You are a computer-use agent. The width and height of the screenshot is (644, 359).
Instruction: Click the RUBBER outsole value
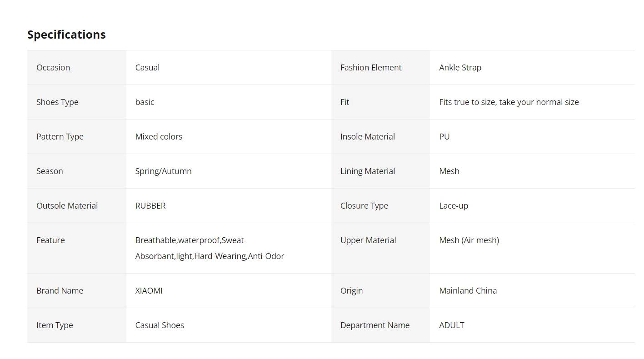point(150,205)
